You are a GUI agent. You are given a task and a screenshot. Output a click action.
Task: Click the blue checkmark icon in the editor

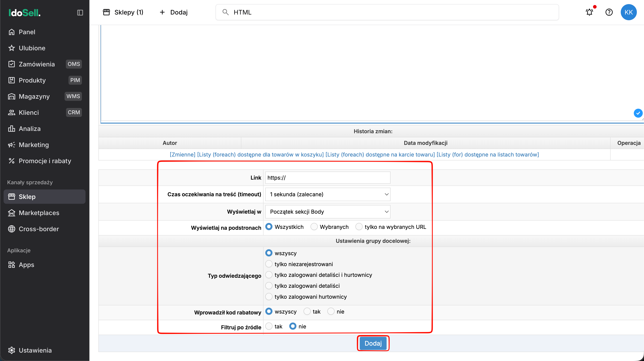(x=638, y=113)
